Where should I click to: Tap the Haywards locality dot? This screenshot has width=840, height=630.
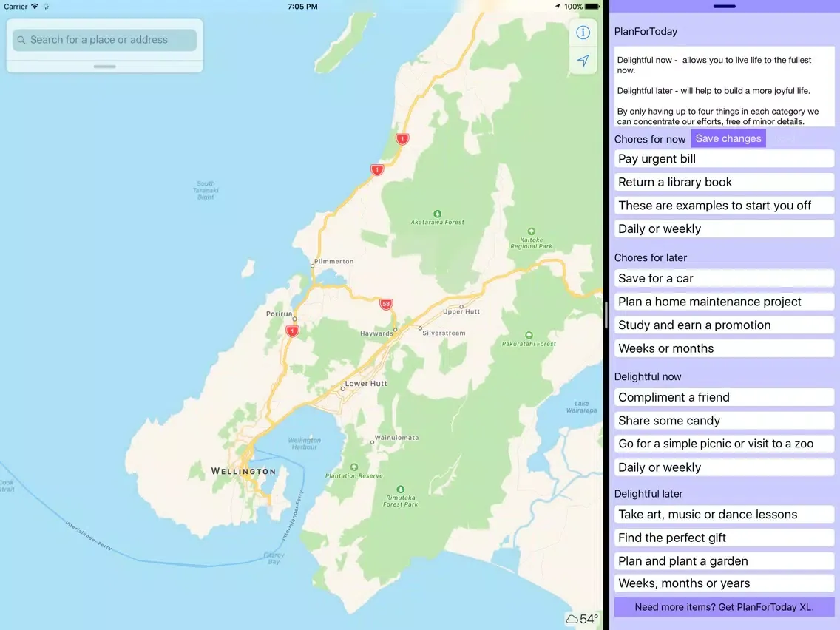[396, 330]
